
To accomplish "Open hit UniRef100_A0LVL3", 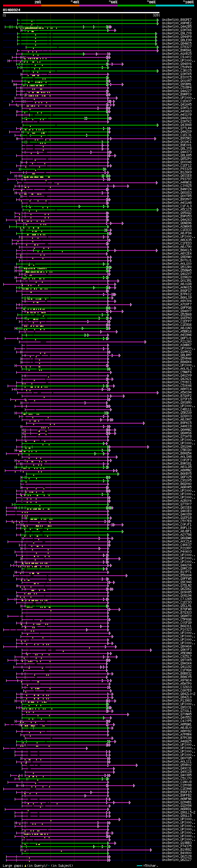I will (177, 369).
